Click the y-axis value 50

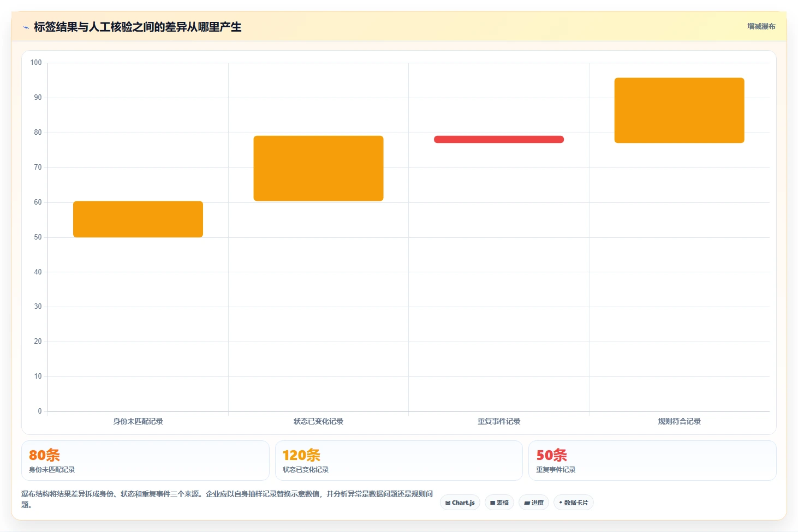38,237
